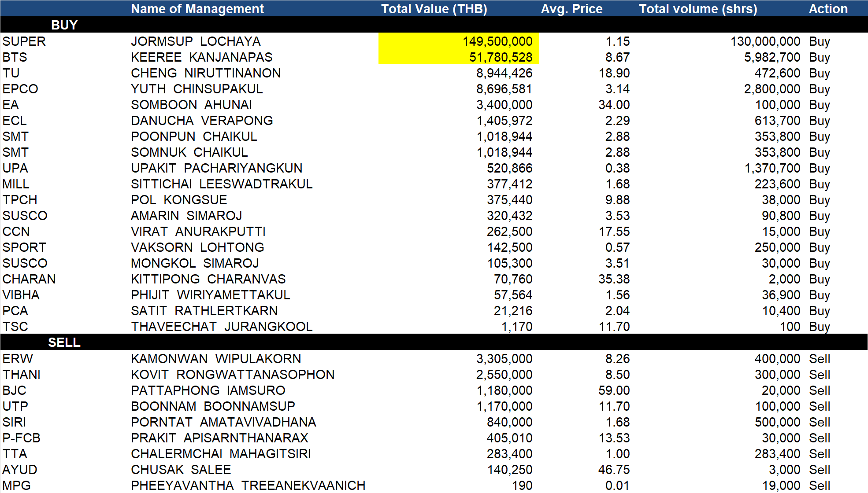
Task: Select highlighted value 51,780,528
Action: tap(501, 57)
